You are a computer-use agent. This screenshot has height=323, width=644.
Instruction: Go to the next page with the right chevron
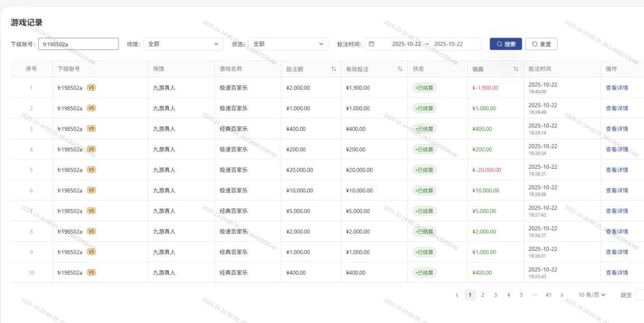click(x=562, y=295)
